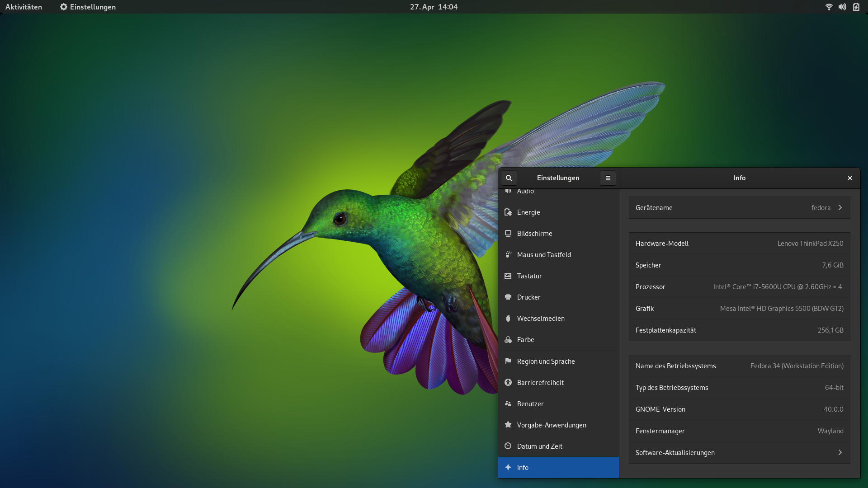Open the hamburger menu in Einstellungen header
The width and height of the screenshot is (868, 488).
(x=608, y=178)
